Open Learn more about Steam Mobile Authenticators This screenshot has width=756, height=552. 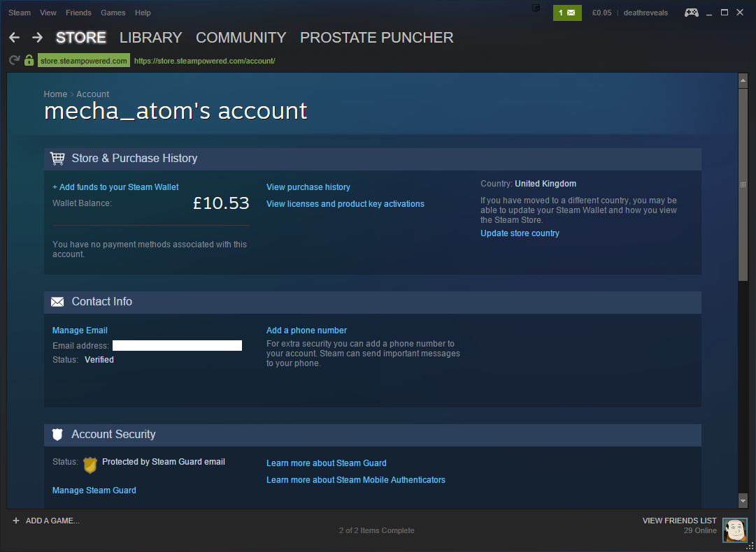pyautogui.click(x=356, y=480)
